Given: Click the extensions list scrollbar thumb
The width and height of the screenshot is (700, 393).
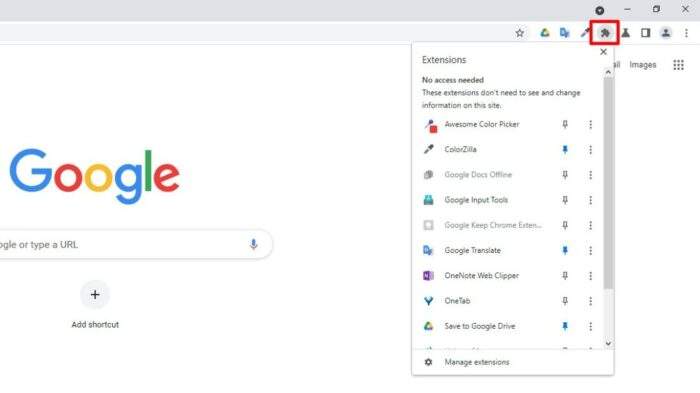Looking at the screenshot, I should 608,183.
